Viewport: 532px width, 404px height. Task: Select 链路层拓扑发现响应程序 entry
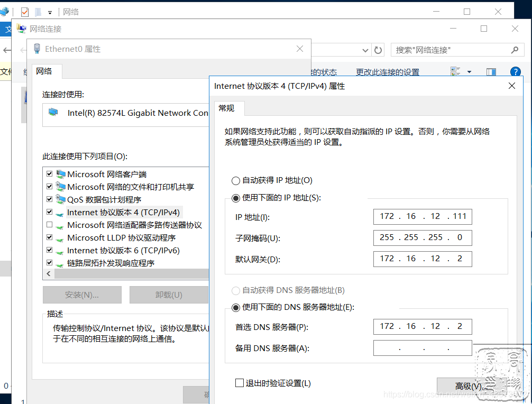tap(111, 263)
